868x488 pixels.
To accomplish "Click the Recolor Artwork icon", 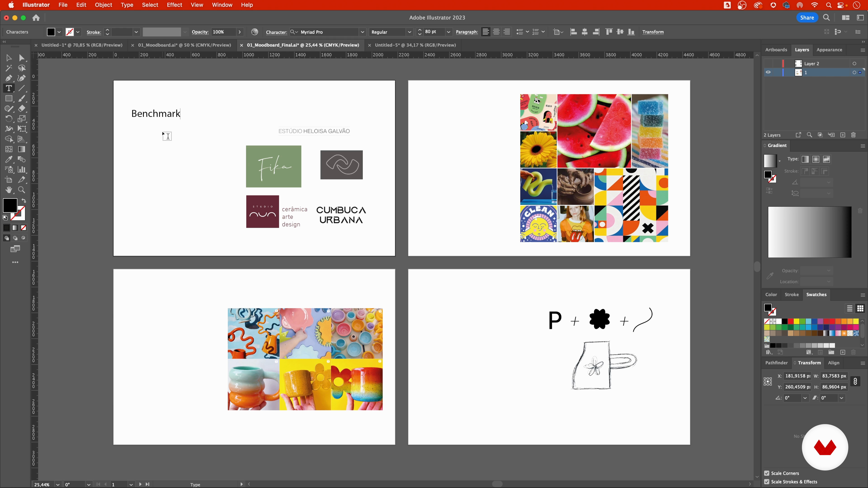I will [255, 32].
